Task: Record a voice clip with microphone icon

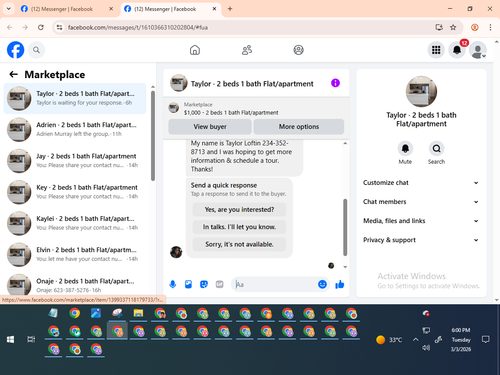Action: click(173, 284)
